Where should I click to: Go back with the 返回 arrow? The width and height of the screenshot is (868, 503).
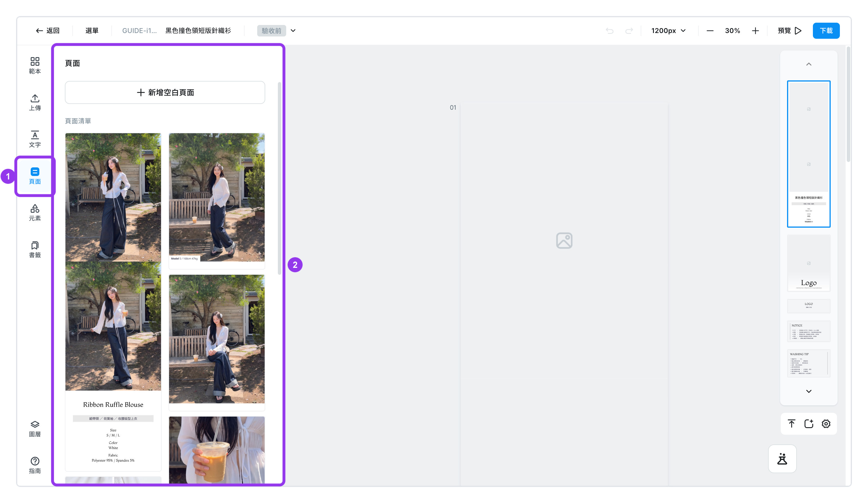tap(48, 31)
